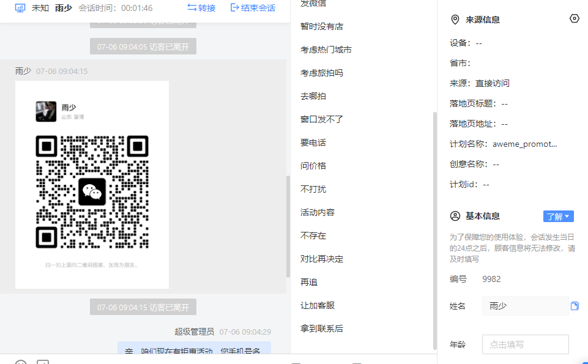Click the 设备 row in 来源信息
Screen dimensions: 588x364
point(466,43)
